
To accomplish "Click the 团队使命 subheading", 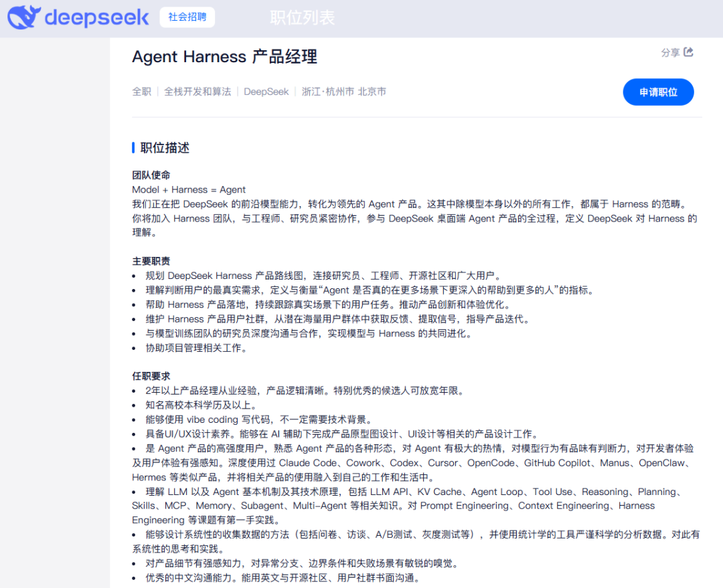I will point(151,175).
